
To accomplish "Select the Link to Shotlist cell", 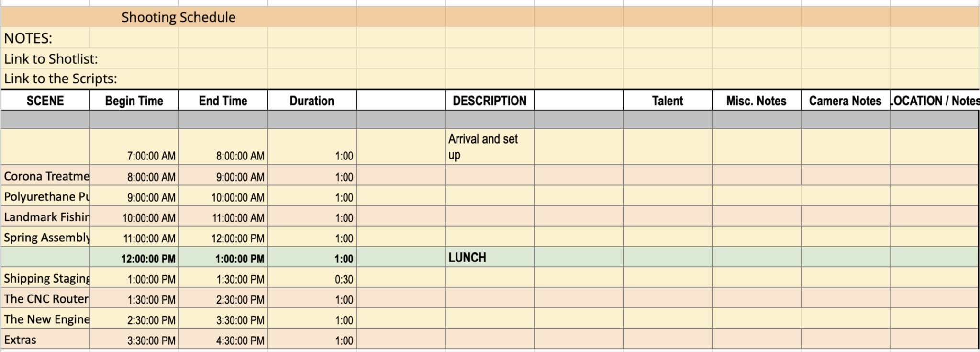I will (51, 59).
